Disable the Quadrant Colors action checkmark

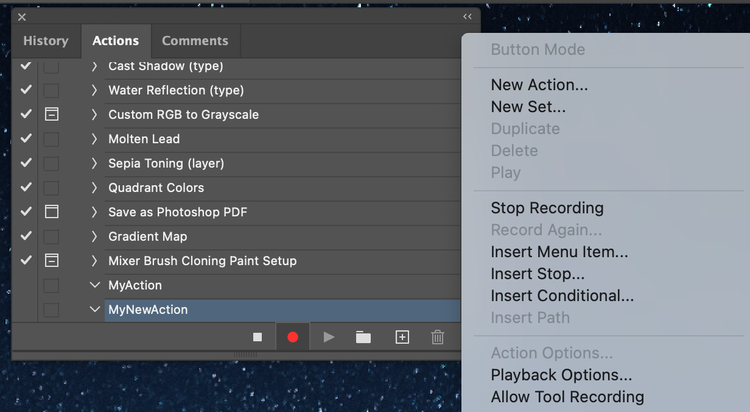(26, 187)
